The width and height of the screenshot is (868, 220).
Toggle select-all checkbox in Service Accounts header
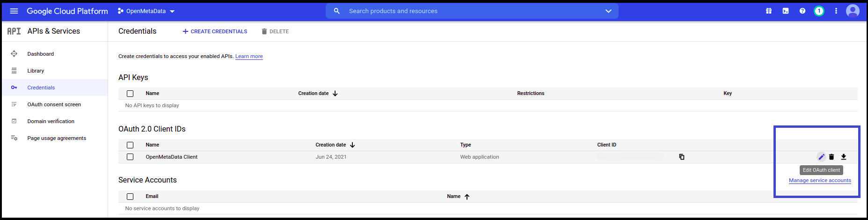click(x=130, y=197)
